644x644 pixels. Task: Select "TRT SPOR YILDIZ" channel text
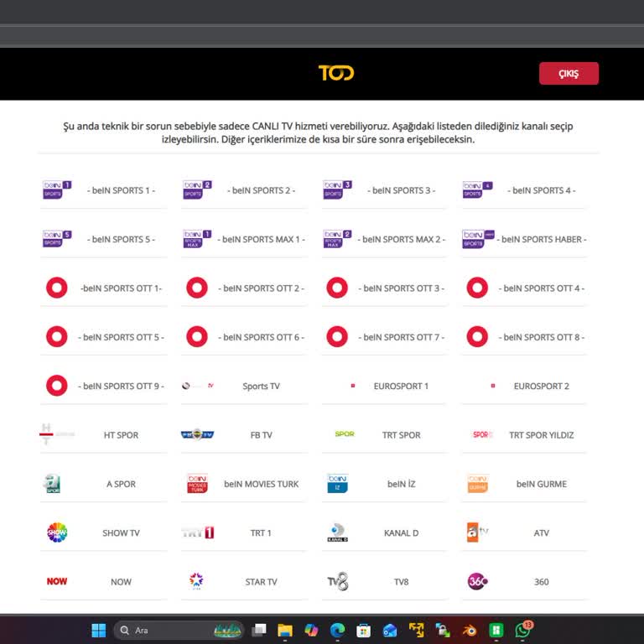541,434
